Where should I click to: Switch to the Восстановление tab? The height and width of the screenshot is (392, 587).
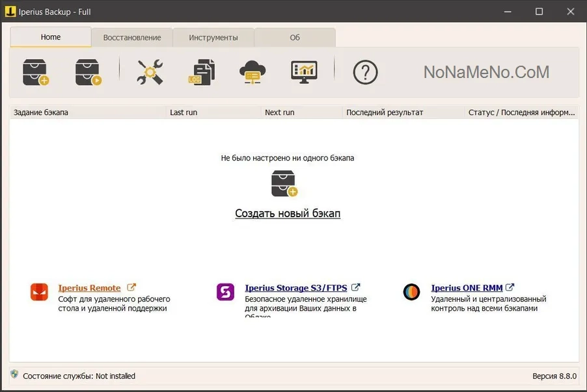click(132, 38)
